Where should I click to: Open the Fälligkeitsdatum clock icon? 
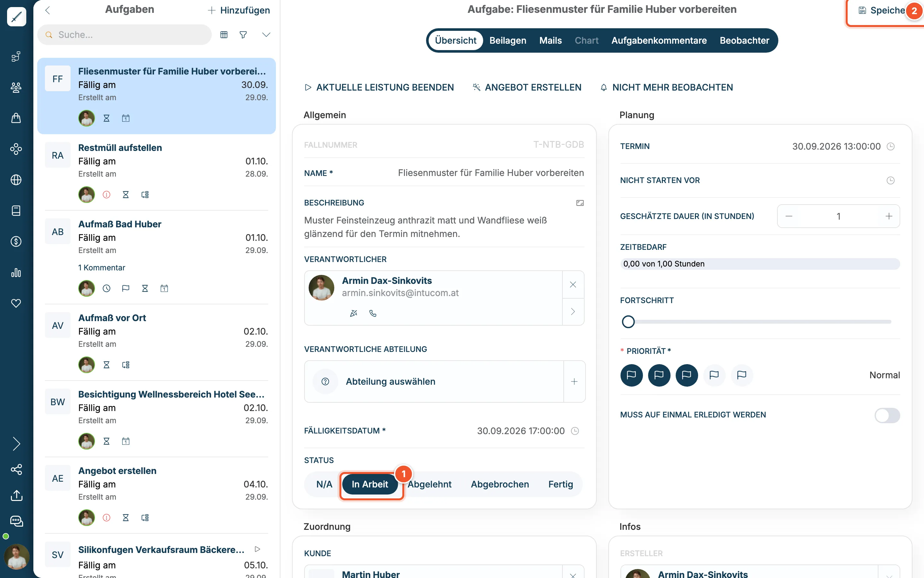click(x=575, y=431)
